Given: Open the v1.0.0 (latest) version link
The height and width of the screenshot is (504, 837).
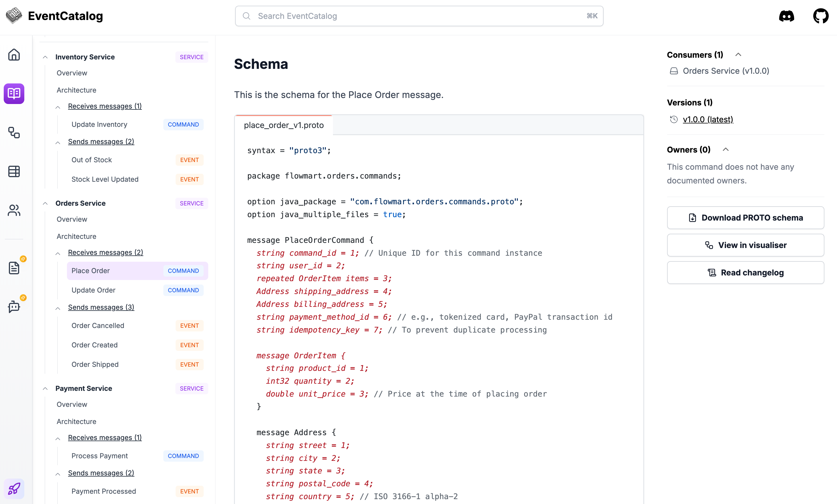Looking at the screenshot, I should (708, 119).
